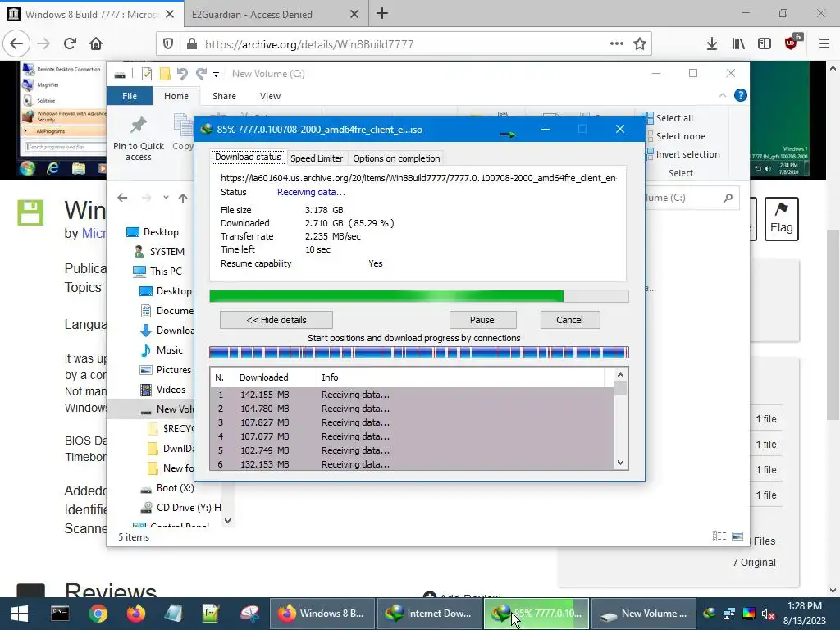Click the Hide details button
The image size is (840, 630).
pyautogui.click(x=276, y=320)
